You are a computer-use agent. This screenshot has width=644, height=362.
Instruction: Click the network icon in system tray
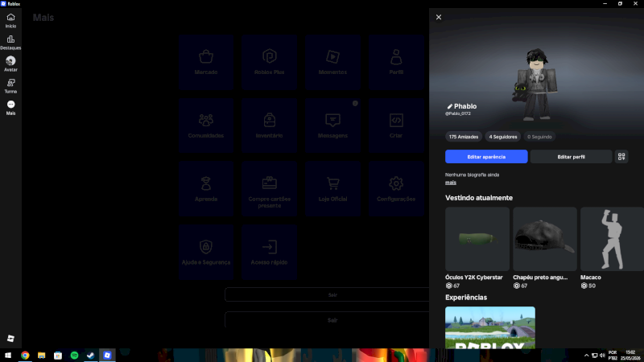click(x=594, y=356)
